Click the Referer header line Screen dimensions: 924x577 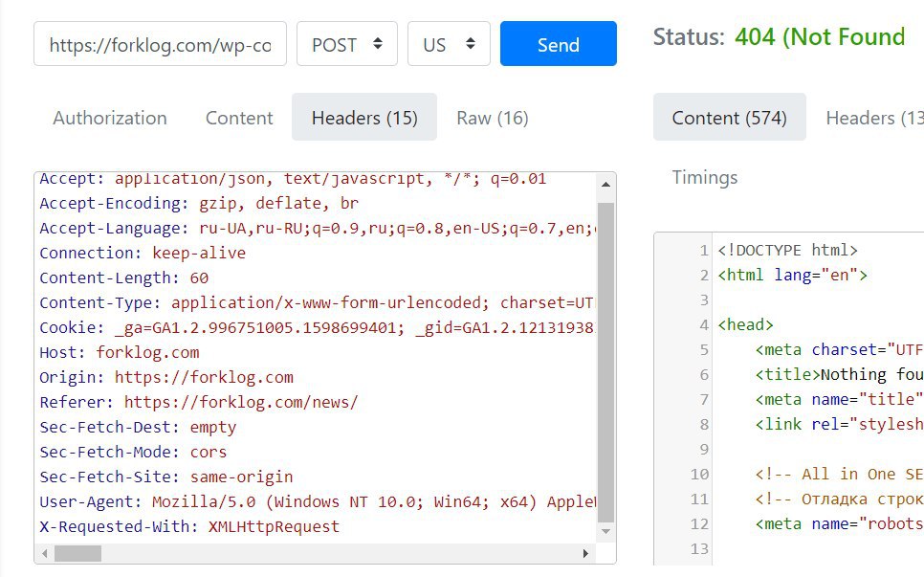(199, 402)
